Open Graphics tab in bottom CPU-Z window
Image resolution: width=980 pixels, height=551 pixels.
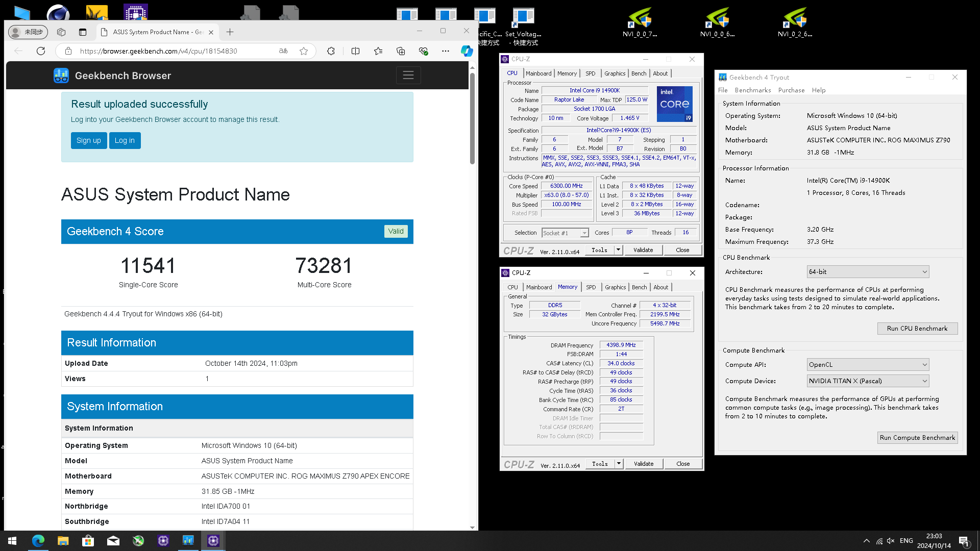[x=615, y=287]
